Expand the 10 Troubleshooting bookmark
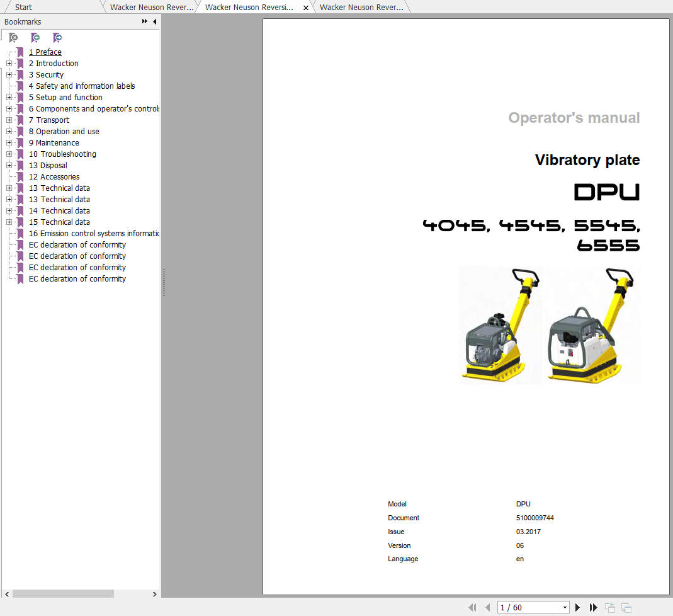This screenshot has height=616, width=673. (9, 154)
